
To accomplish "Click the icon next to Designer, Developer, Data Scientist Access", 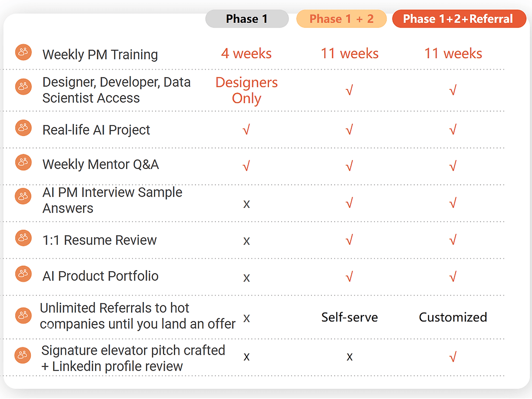I will (x=23, y=87).
